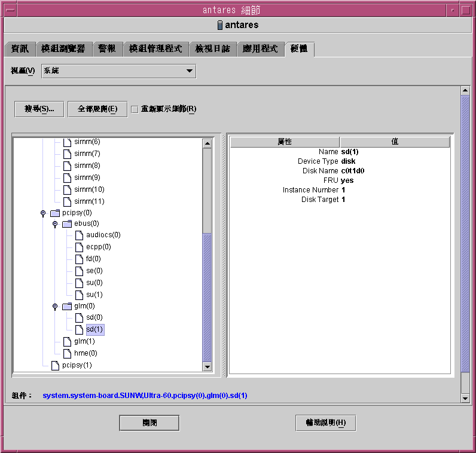
Task: Click the simm(6) document icon
Action: click(x=67, y=142)
